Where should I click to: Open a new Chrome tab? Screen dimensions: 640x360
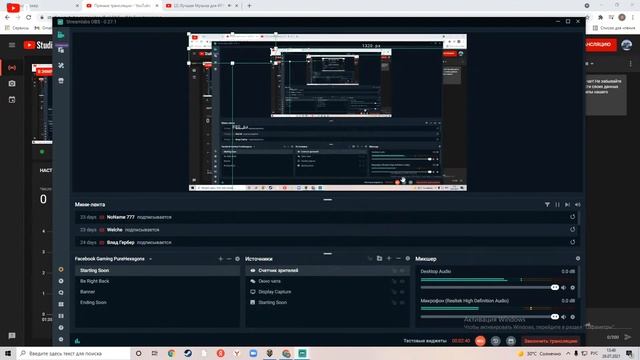249,6
